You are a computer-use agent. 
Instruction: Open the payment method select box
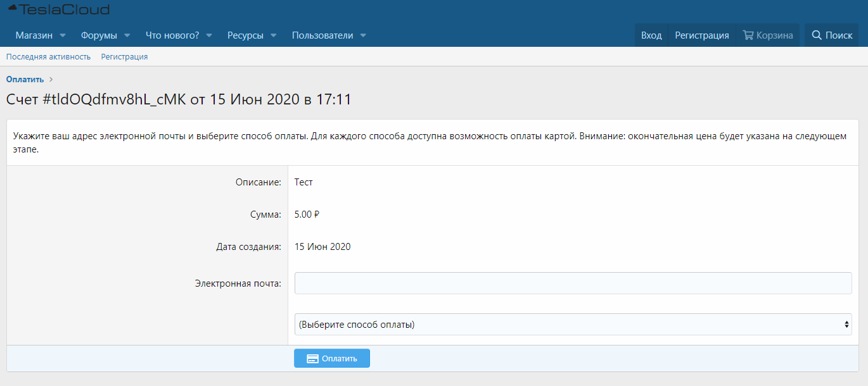click(x=573, y=325)
